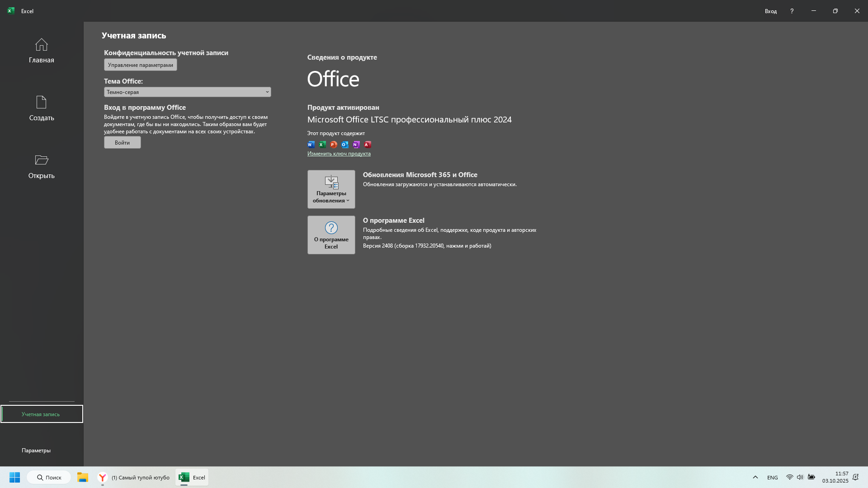Open Параметры in the sidebar
Viewport: 868px width, 488px height.
pyautogui.click(x=36, y=450)
